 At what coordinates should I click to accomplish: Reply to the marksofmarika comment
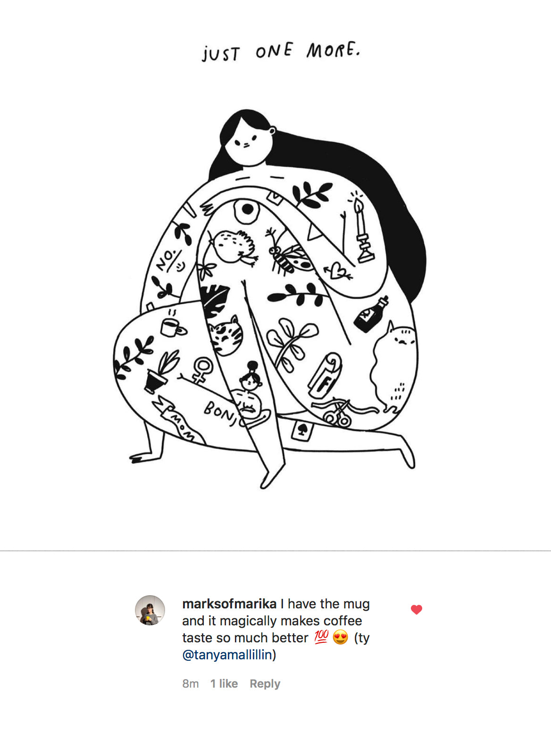coord(265,683)
